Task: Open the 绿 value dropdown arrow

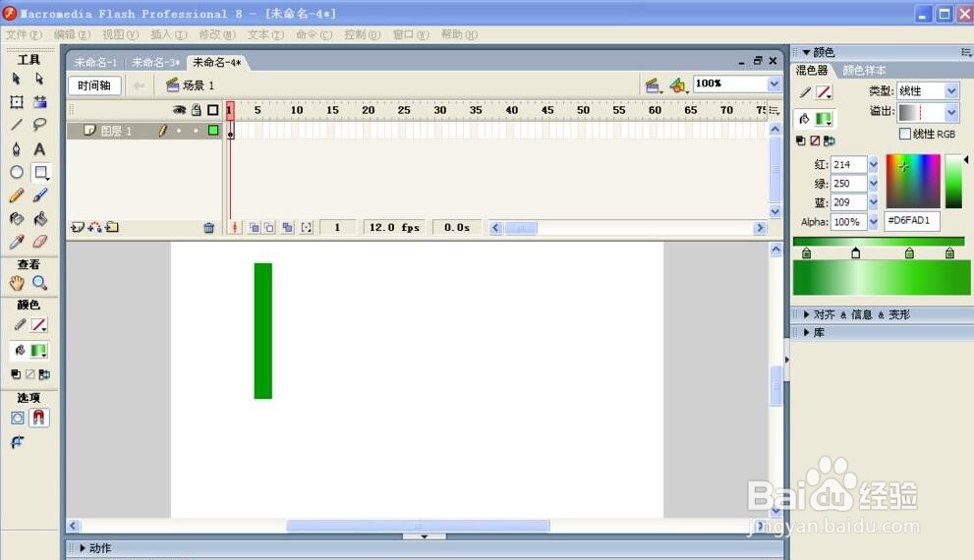Action: point(873,184)
